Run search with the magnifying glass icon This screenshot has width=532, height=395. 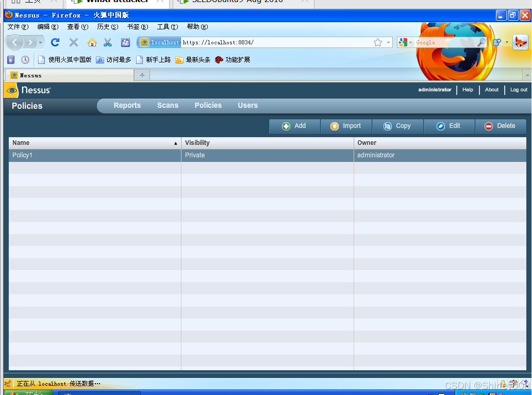point(481,42)
